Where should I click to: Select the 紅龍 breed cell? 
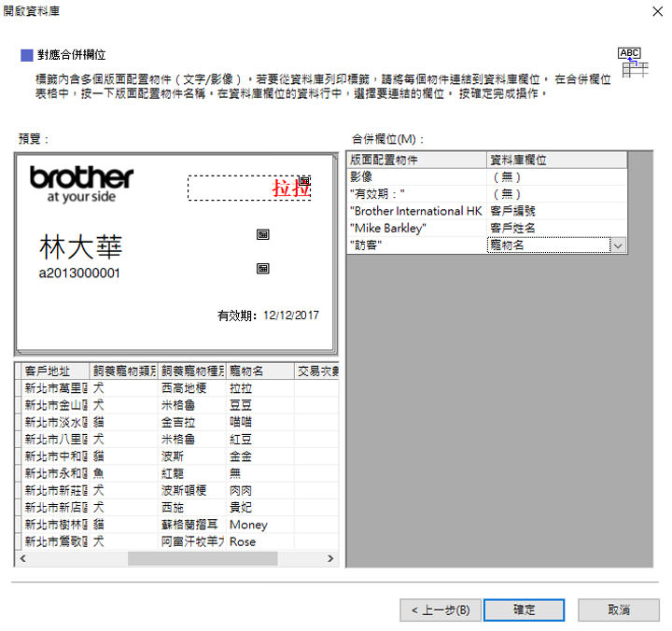pos(192,473)
